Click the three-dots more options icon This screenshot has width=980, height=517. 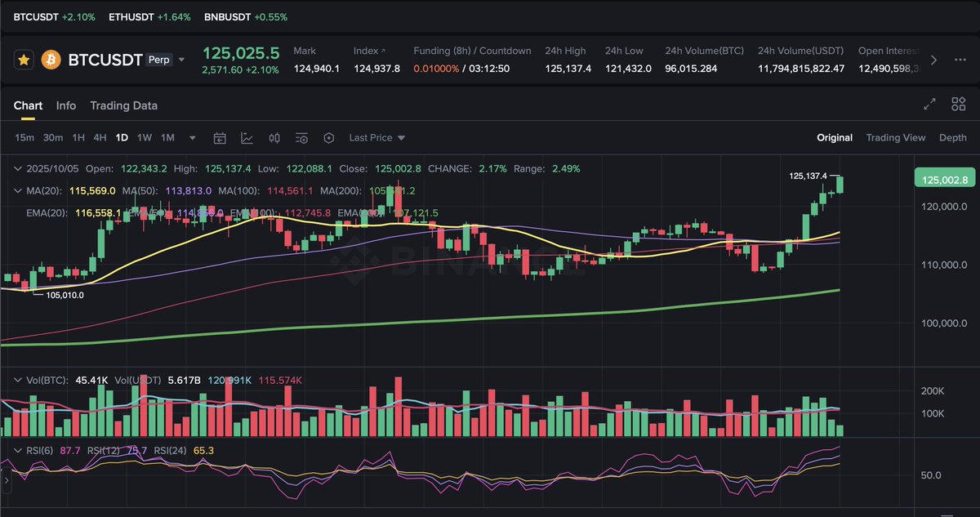[960, 59]
